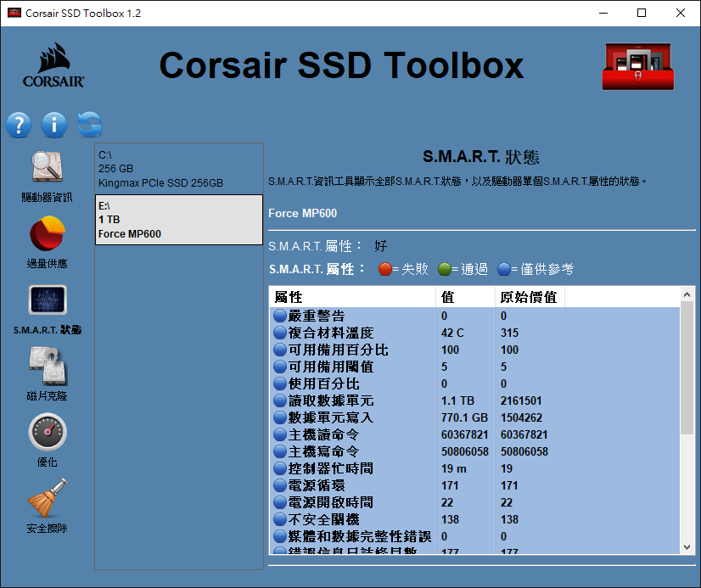Screen dimensions: 701x588
Task: Click the refresh drives icon
Action: [89, 124]
